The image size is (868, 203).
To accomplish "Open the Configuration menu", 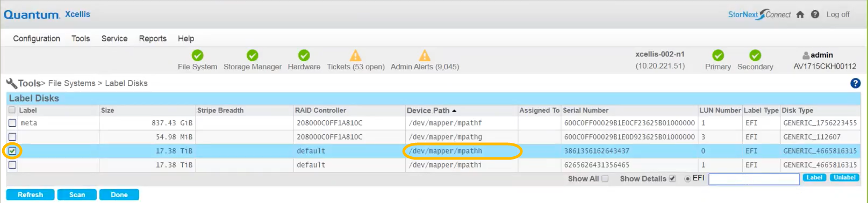I will pyautogui.click(x=37, y=39).
